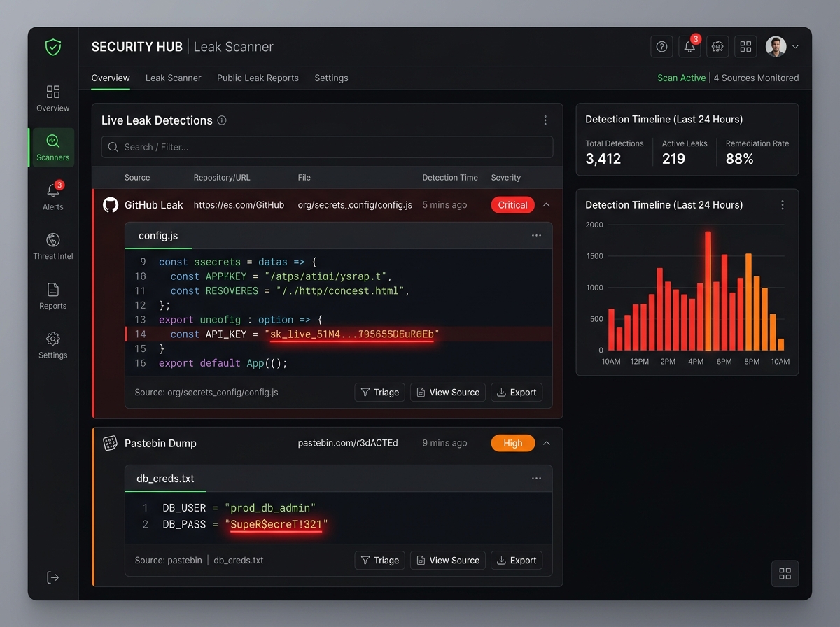840x627 pixels.
Task: Click the org/secrets_config/config.js file path
Action: coord(355,205)
